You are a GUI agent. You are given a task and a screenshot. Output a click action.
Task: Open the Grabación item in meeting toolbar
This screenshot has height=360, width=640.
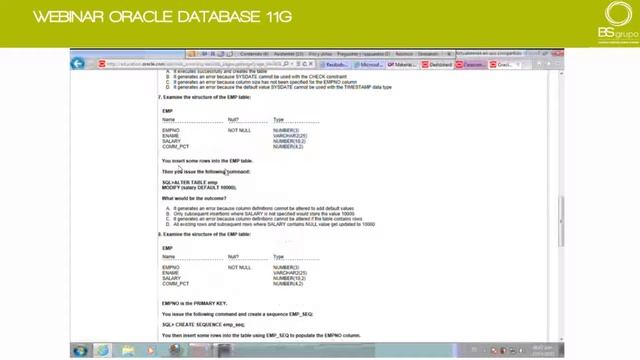click(428, 54)
